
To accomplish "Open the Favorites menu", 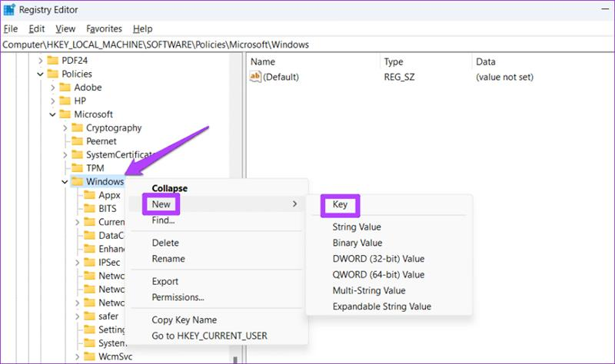I will (x=104, y=28).
